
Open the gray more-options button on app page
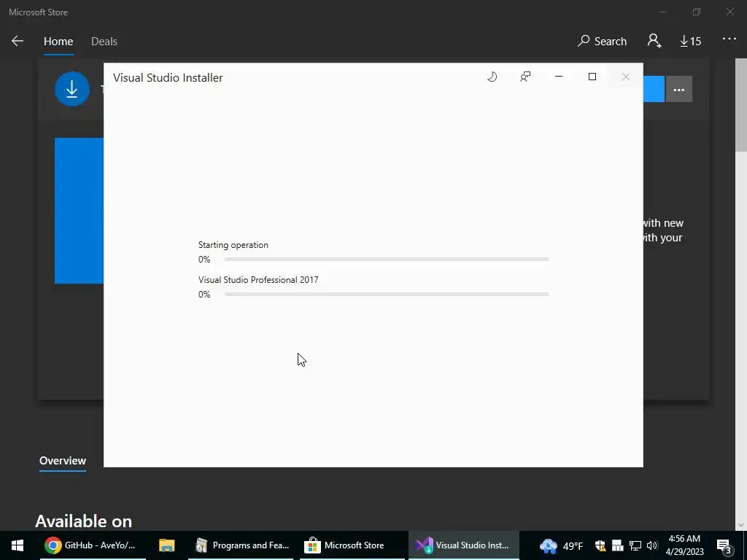[679, 89]
